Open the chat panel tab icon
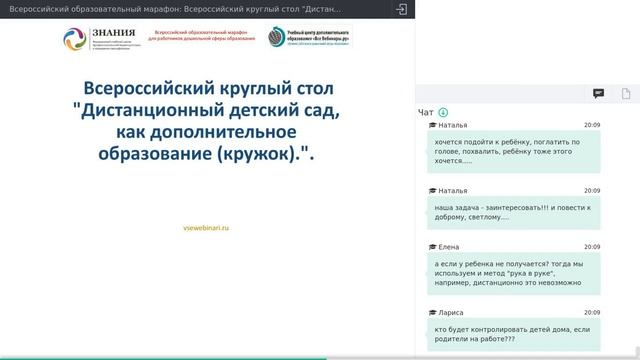Image resolution: width=640 pixels, height=360 pixels. [598, 93]
